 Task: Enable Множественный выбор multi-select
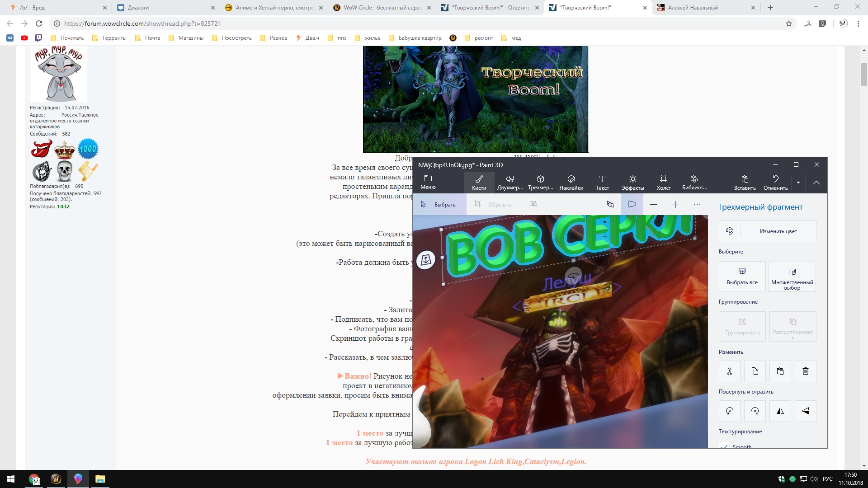click(792, 277)
